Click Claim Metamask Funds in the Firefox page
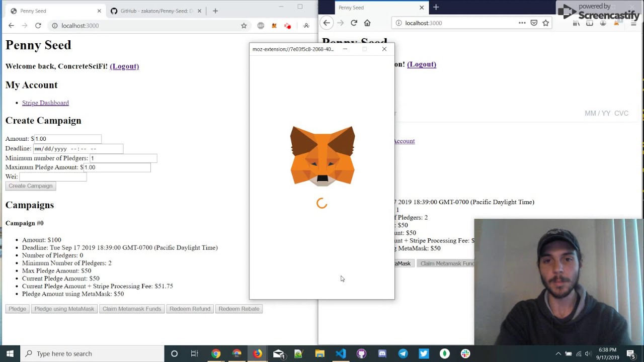 point(446,263)
